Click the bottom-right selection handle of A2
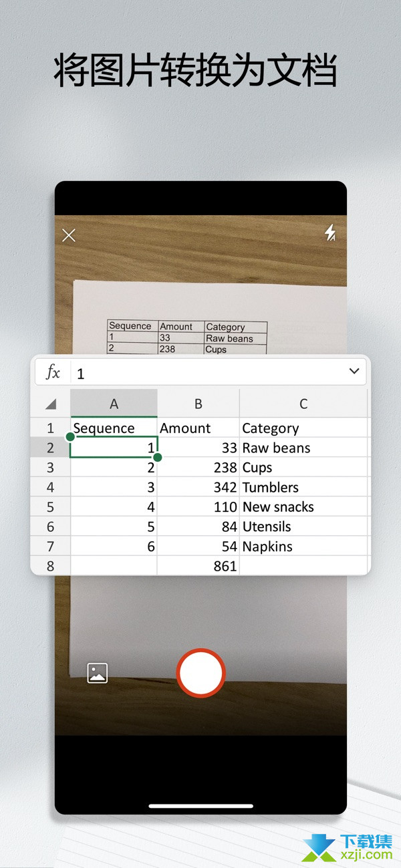 click(x=158, y=457)
